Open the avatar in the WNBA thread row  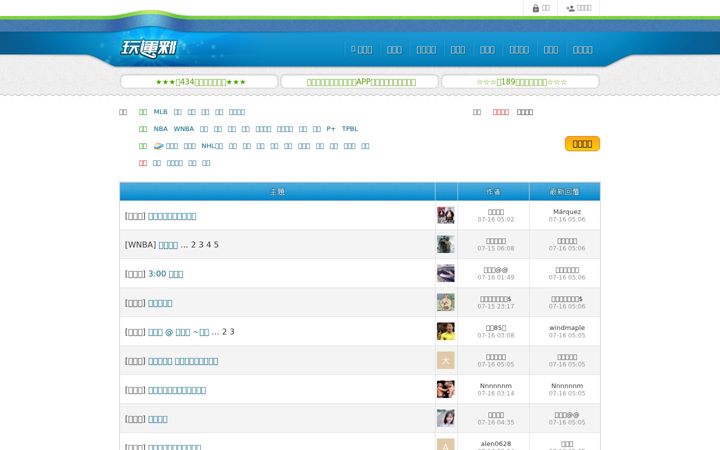pos(445,244)
